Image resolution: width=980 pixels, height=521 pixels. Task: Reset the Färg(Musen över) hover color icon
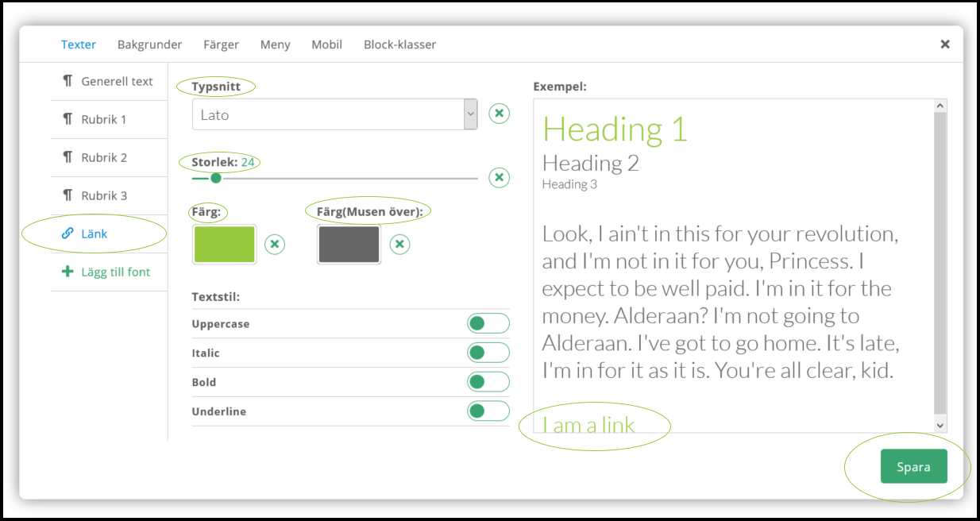tap(400, 244)
